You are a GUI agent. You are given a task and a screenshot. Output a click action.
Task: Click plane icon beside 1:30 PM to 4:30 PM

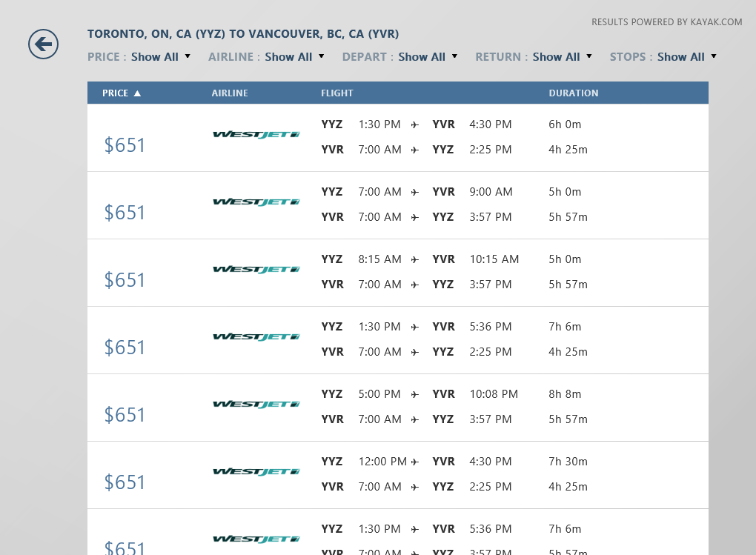[414, 125]
